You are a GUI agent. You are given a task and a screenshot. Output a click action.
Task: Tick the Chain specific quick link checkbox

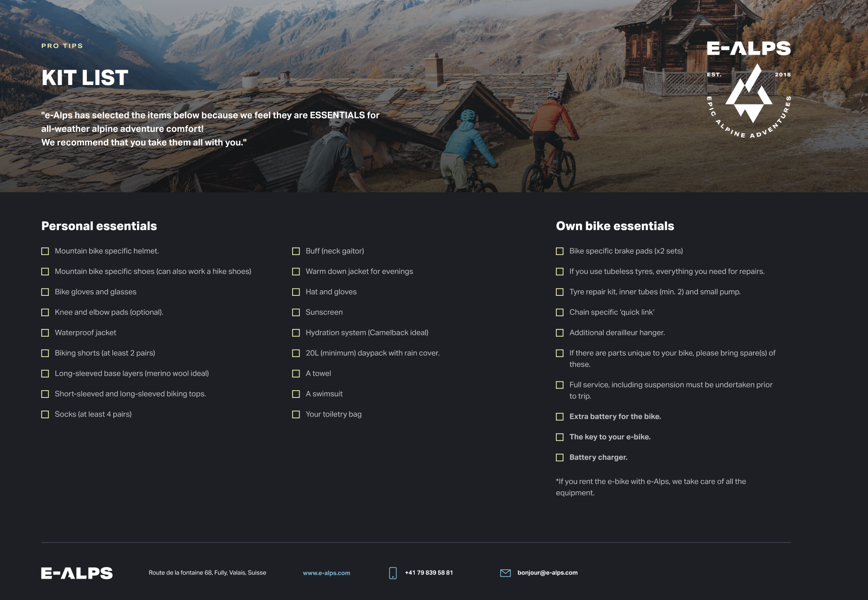[x=560, y=313]
